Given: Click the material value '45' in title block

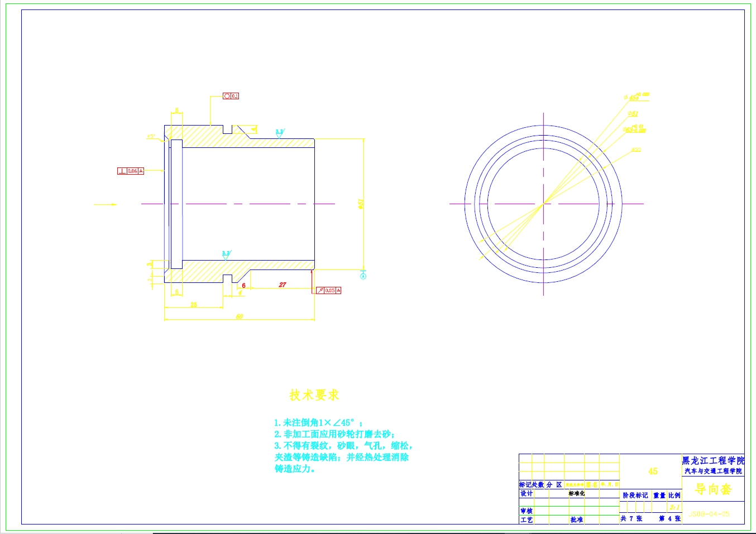Looking at the screenshot, I should 653,471.
